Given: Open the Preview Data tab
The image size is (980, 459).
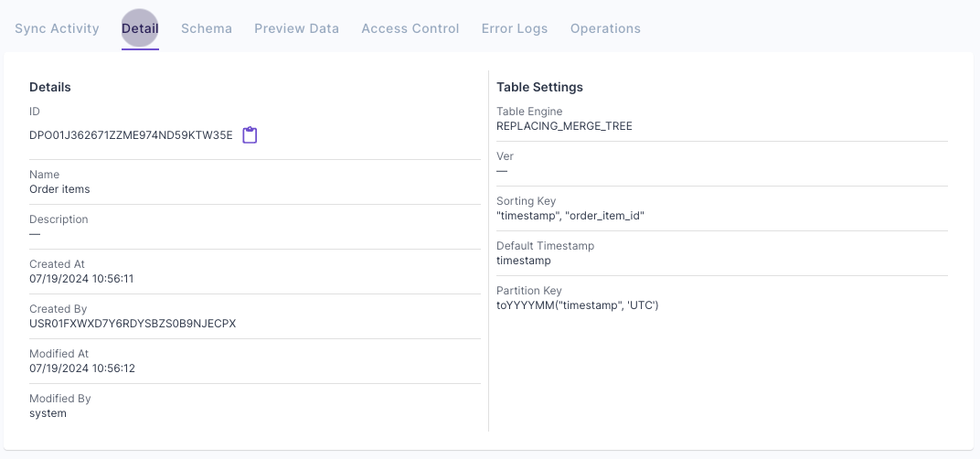Looking at the screenshot, I should [296, 28].
